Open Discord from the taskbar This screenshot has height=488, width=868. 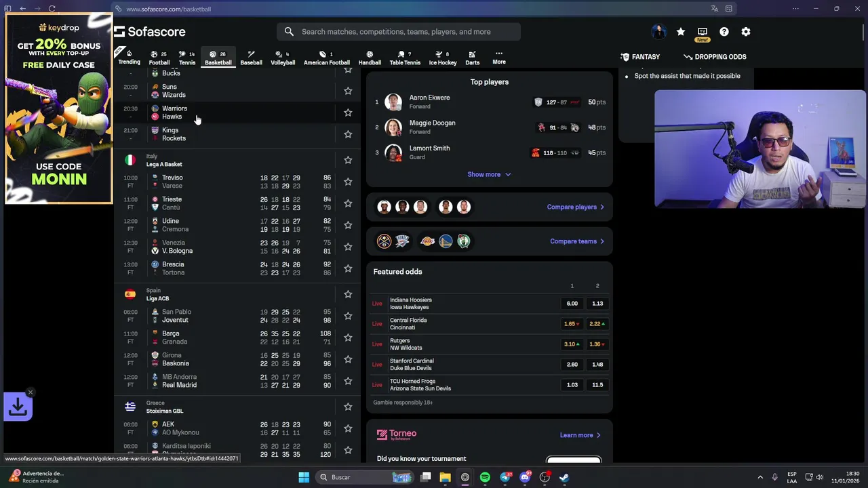[525, 477]
